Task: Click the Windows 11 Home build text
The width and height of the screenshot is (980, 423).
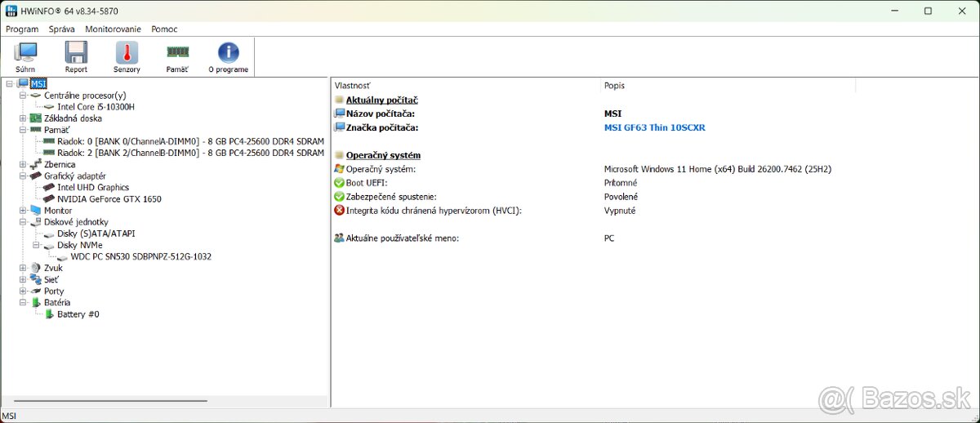Action: tap(718, 169)
